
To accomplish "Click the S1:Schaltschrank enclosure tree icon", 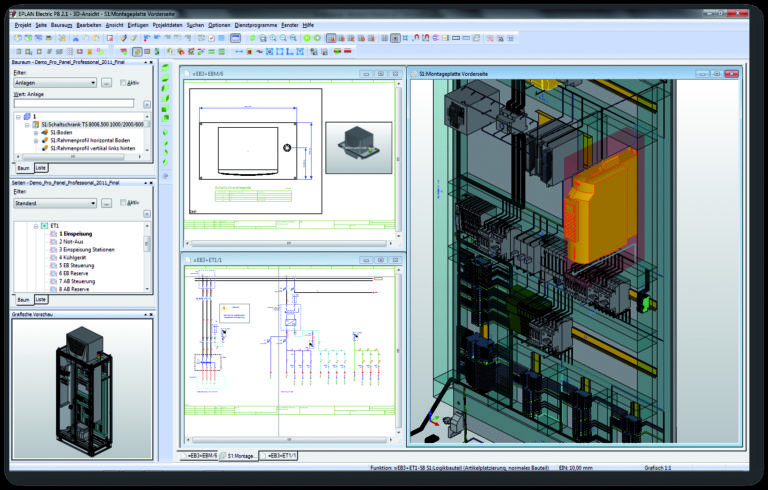I will (36, 124).
